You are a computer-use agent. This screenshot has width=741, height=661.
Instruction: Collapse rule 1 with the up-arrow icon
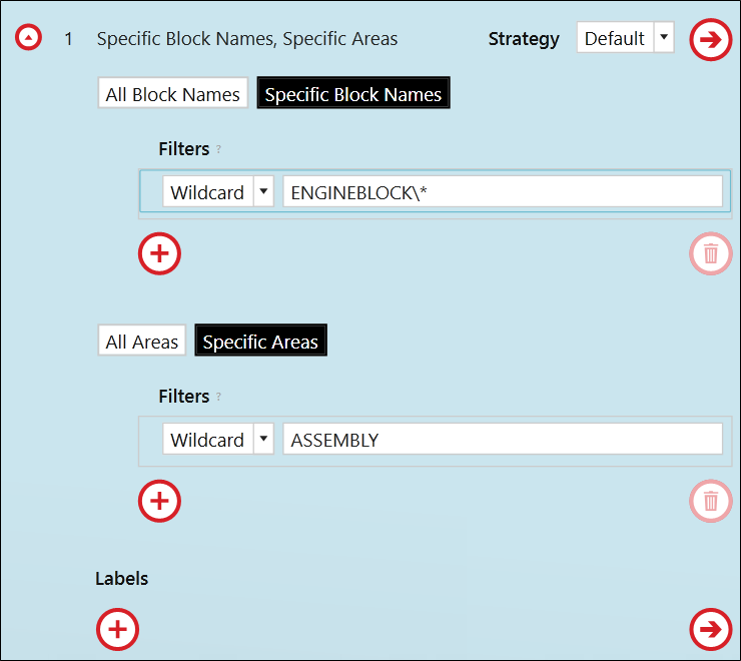pyautogui.click(x=28, y=37)
